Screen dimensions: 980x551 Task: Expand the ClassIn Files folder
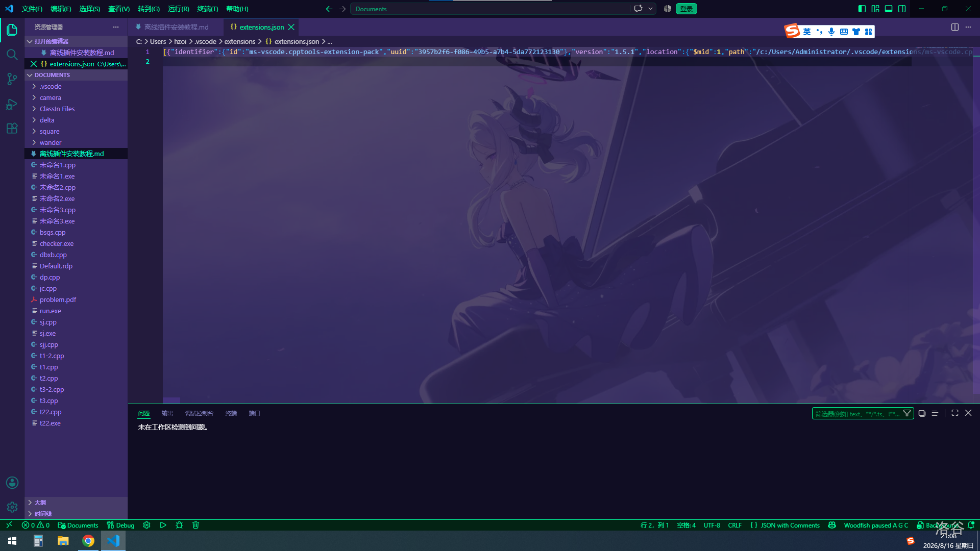point(76,109)
